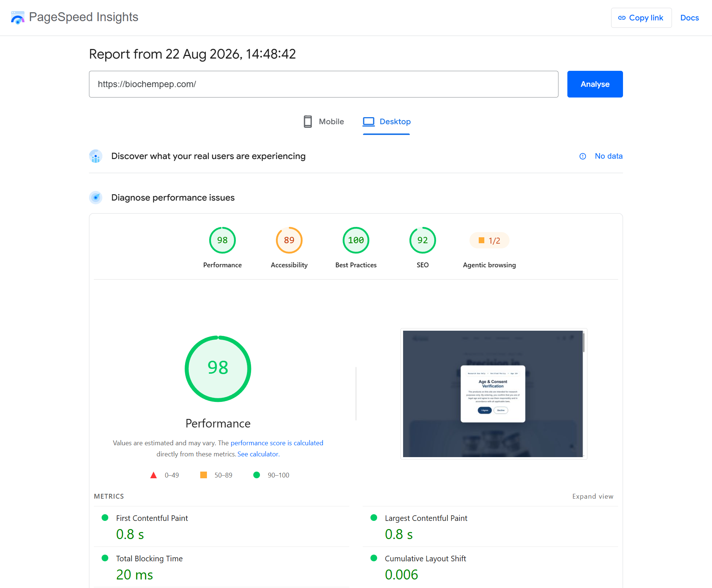Open the Docs link
Screen dimensions: 712x588
click(x=689, y=18)
